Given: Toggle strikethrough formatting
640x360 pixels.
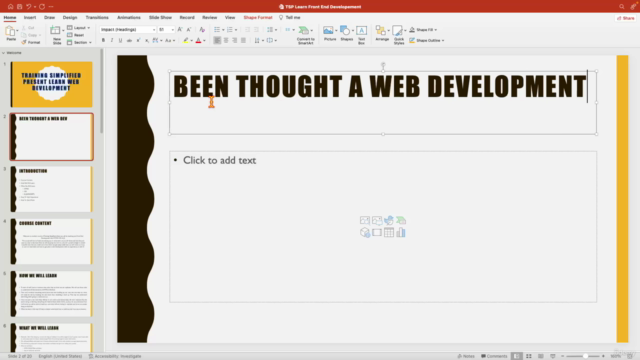Looking at the screenshot, I should [x=129, y=40].
